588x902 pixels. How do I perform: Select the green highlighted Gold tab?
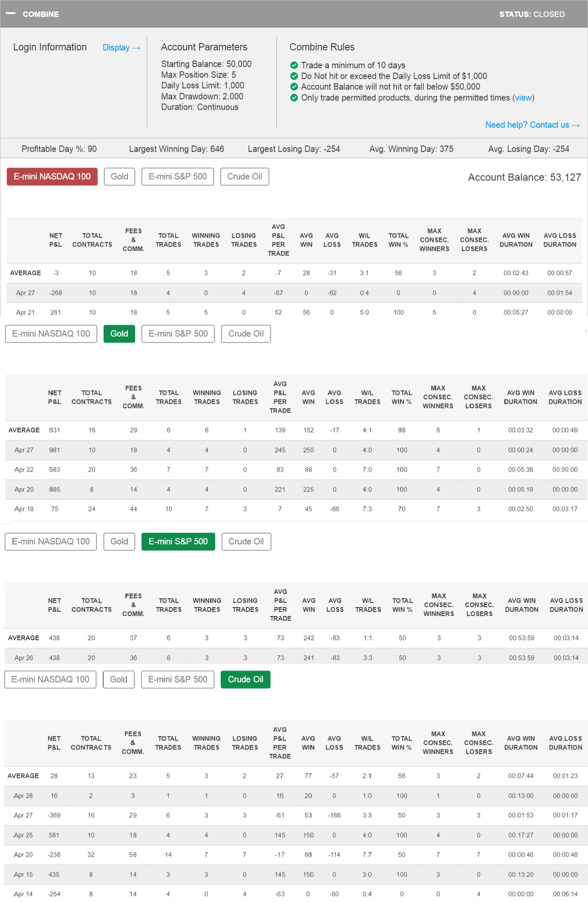[119, 333]
